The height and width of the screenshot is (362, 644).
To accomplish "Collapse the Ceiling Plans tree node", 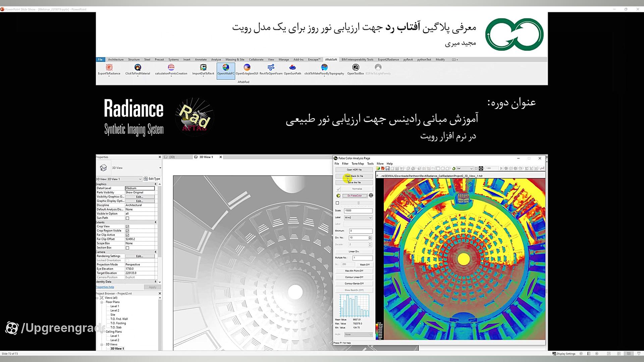I will coord(102,332).
